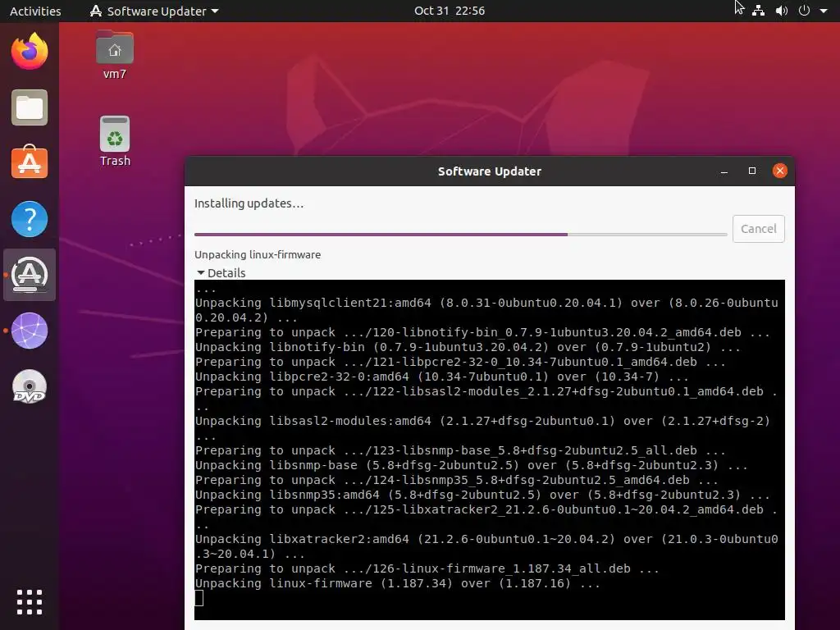Screen dimensions: 840x630
Task: Show Applications grid in the dock
Action: coord(30,602)
